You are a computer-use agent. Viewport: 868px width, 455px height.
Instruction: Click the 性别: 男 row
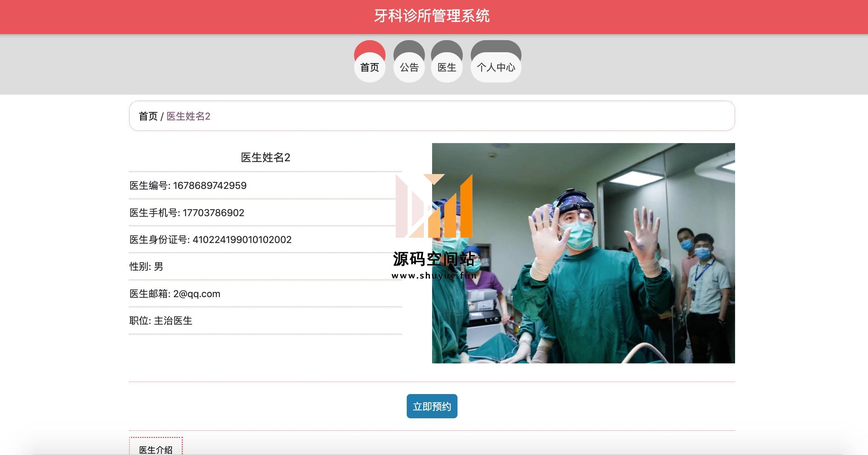coord(265,266)
